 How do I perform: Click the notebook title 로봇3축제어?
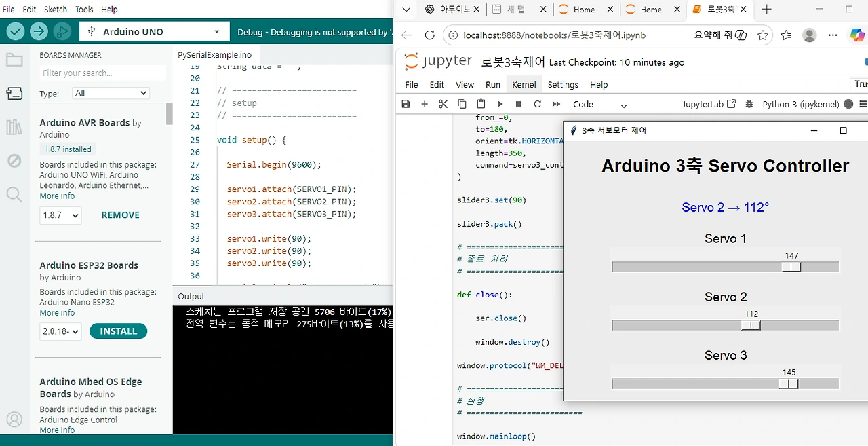(513, 62)
